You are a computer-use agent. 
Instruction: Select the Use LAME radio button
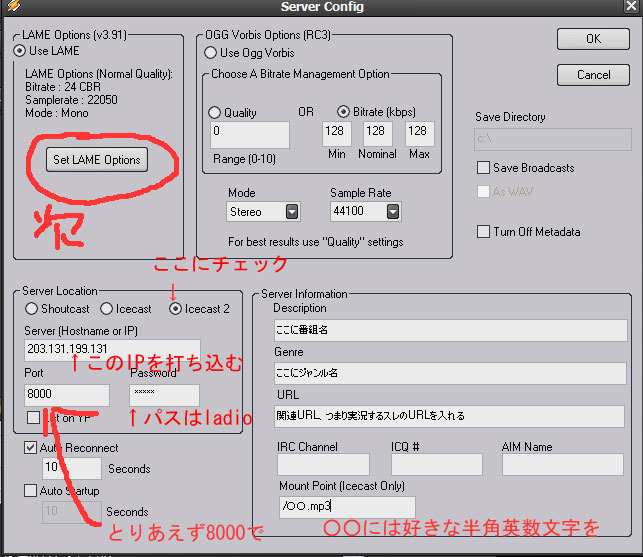[x=20, y=50]
